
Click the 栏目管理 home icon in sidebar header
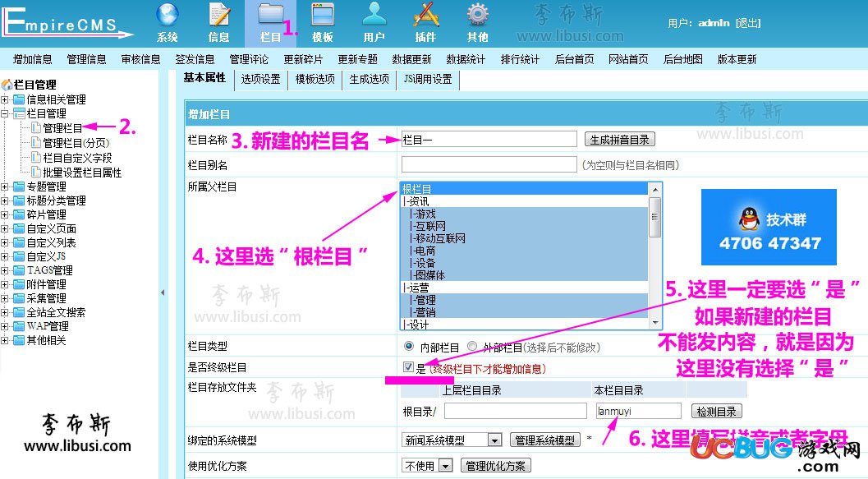7,85
